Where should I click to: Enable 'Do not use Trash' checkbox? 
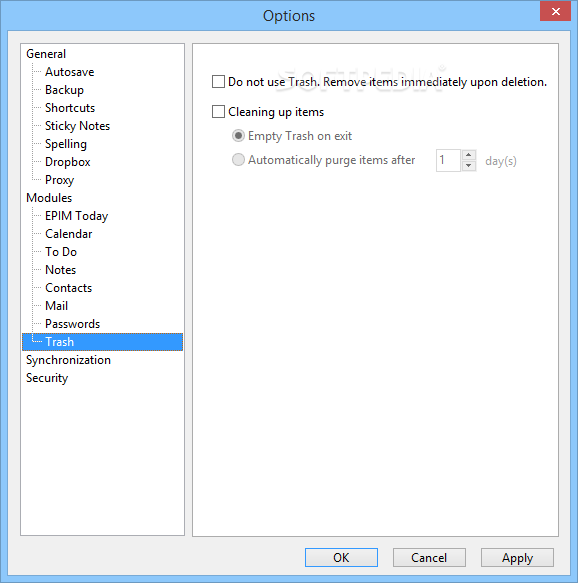point(218,81)
